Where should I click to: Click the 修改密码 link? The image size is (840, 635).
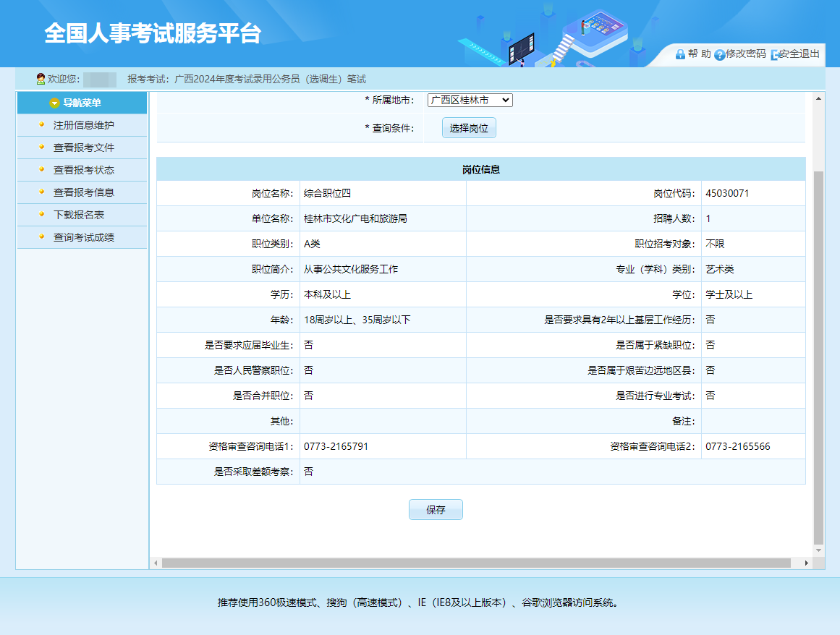[x=745, y=54]
